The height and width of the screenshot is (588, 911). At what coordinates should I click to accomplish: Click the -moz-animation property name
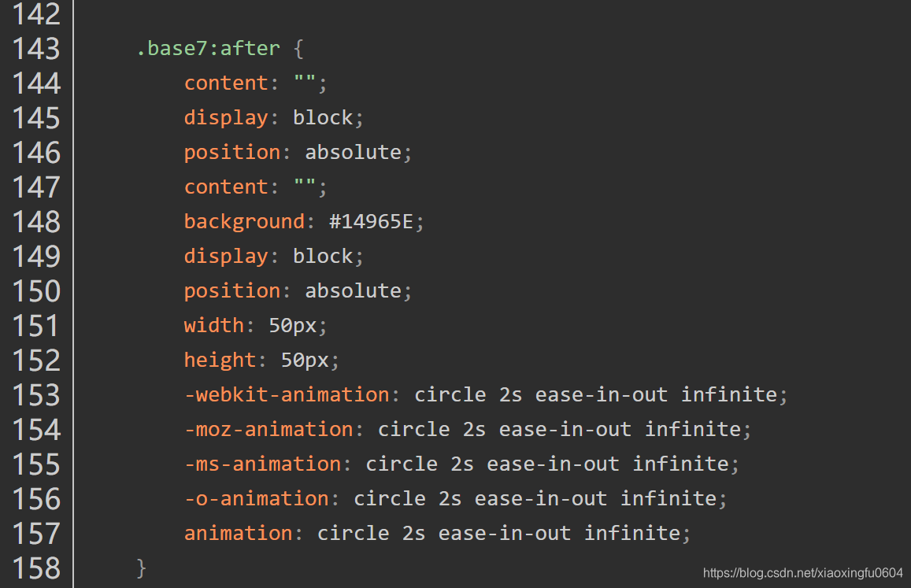click(268, 429)
